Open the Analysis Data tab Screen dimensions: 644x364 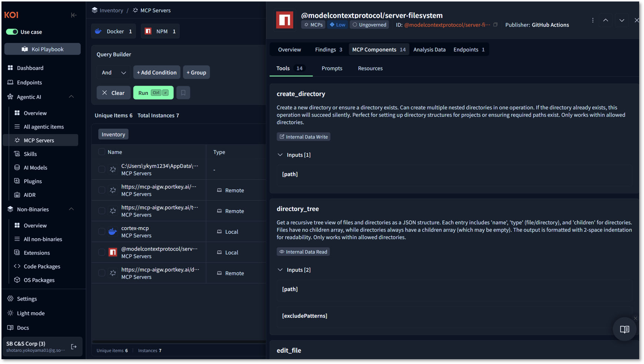(x=429, y=50)
